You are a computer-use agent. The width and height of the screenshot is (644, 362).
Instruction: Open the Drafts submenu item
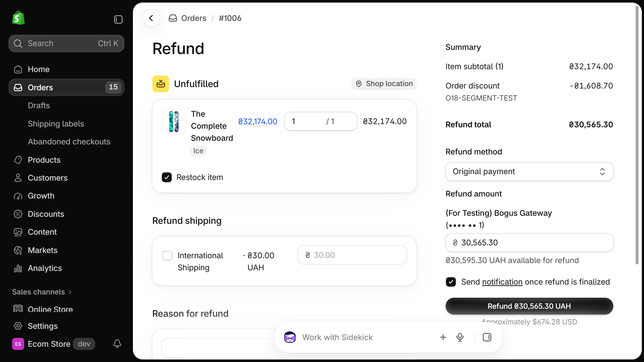[39, 105]
